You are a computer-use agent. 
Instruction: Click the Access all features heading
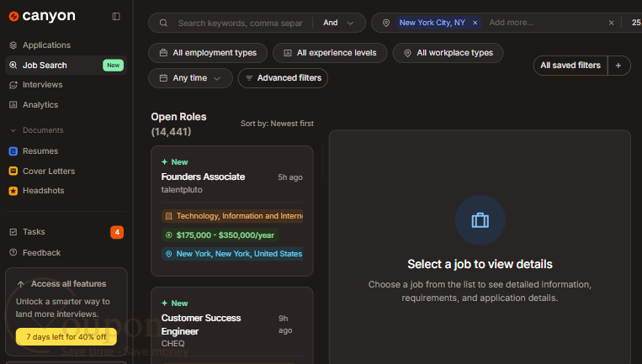coord(68,284)
